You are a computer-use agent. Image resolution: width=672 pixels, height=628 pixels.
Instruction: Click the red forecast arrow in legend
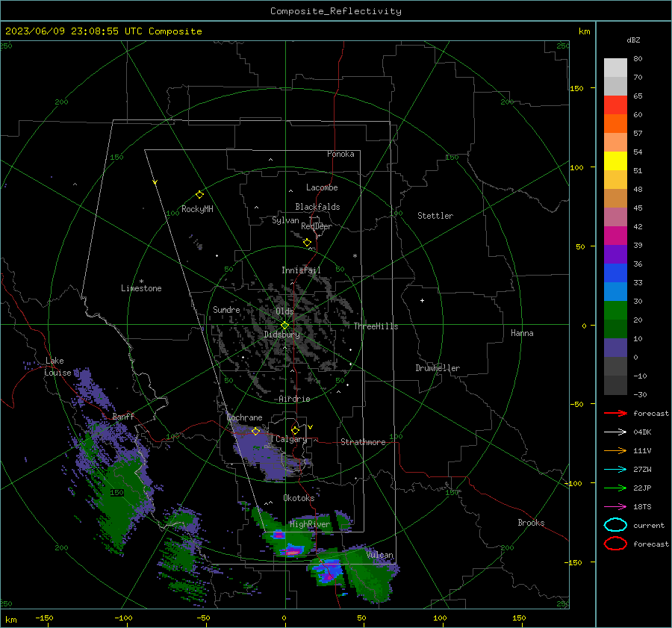615,413
